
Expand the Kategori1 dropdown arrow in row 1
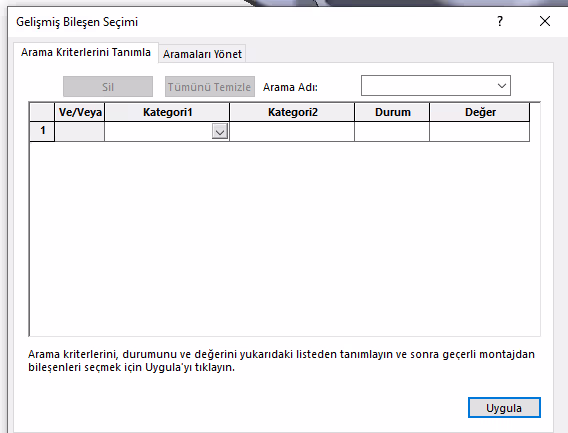[220, 132]
